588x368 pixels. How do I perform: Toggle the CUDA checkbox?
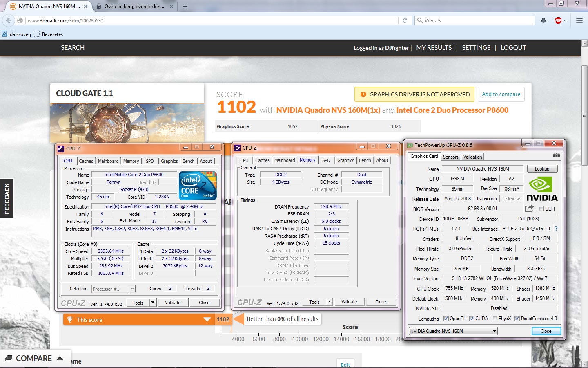[472, 319]
